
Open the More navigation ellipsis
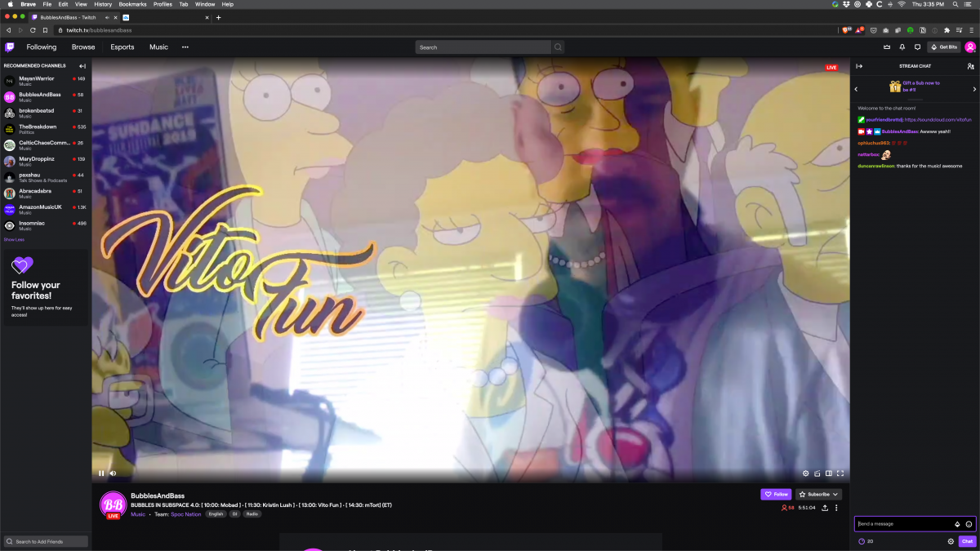point(185,47)
